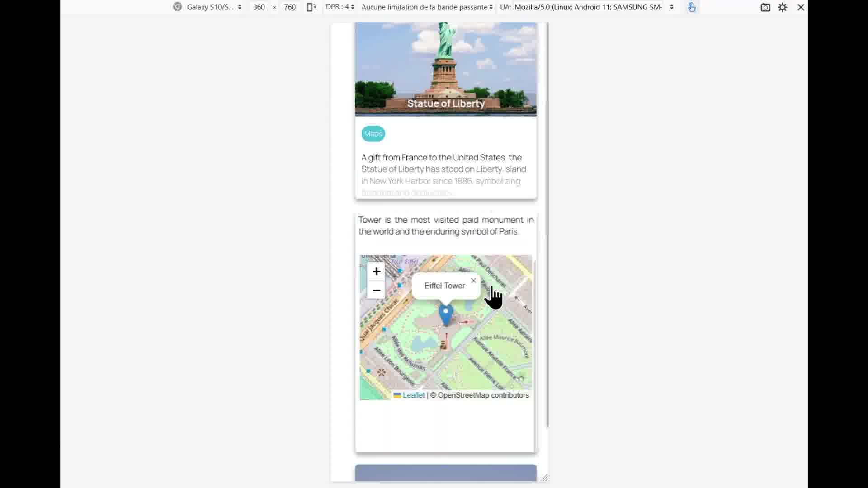868x488 pixels.
Task: Toggle touch simulation hand icon
Action: point(692,7)
